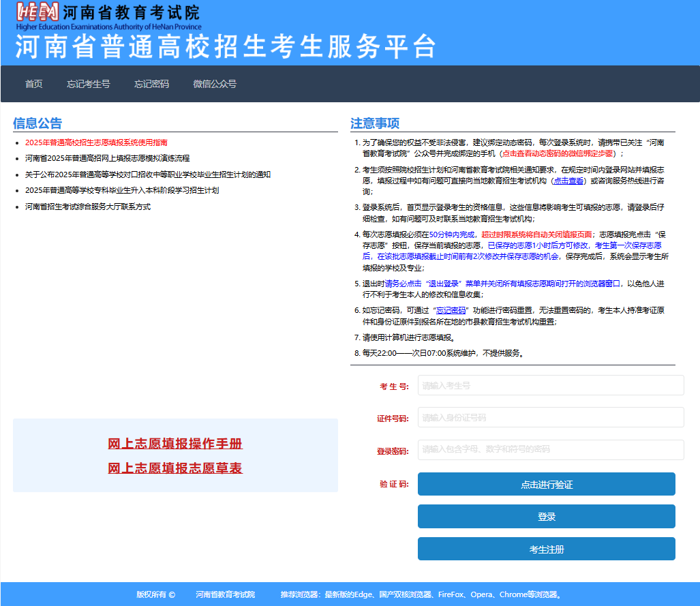Click 信息公告 section heading
The height and width of the screenshot is (606, 700).
[37, 123]
